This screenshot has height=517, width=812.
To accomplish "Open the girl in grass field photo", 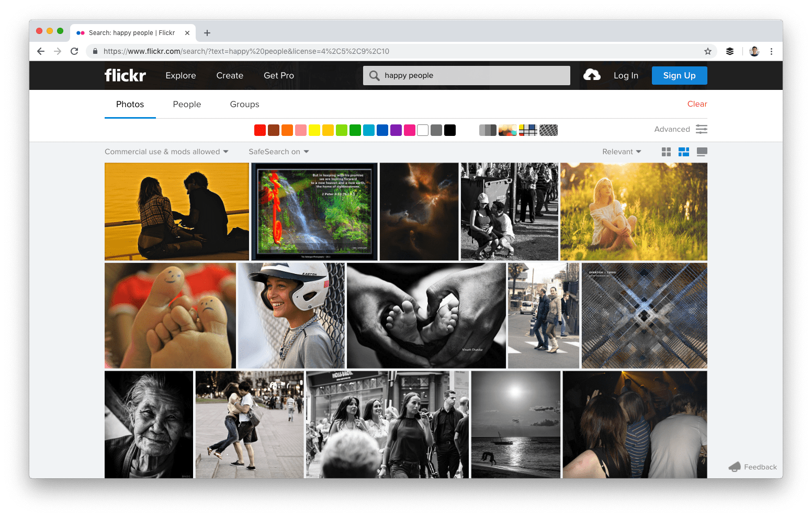I will pos(633,211).
